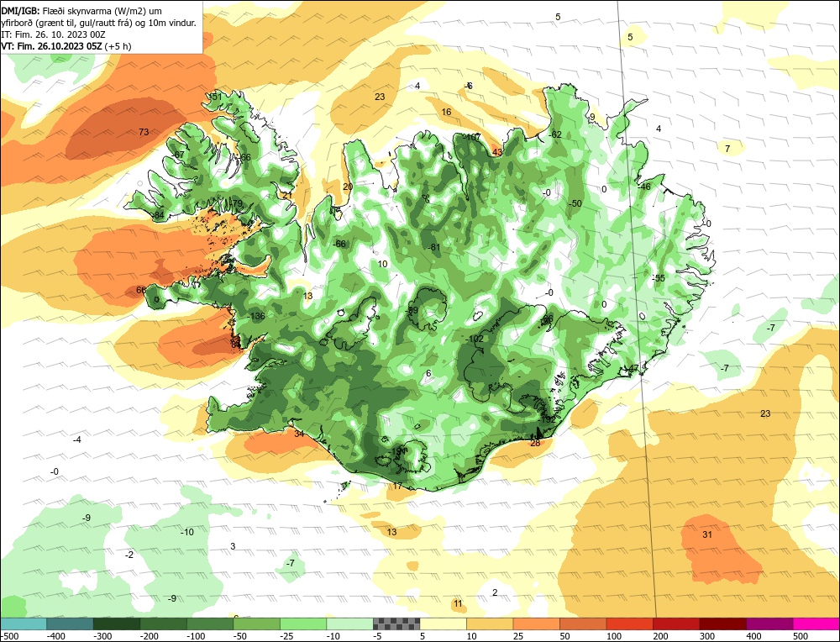Click the map value "-102"
840x642 pixels.
point(475,339)
